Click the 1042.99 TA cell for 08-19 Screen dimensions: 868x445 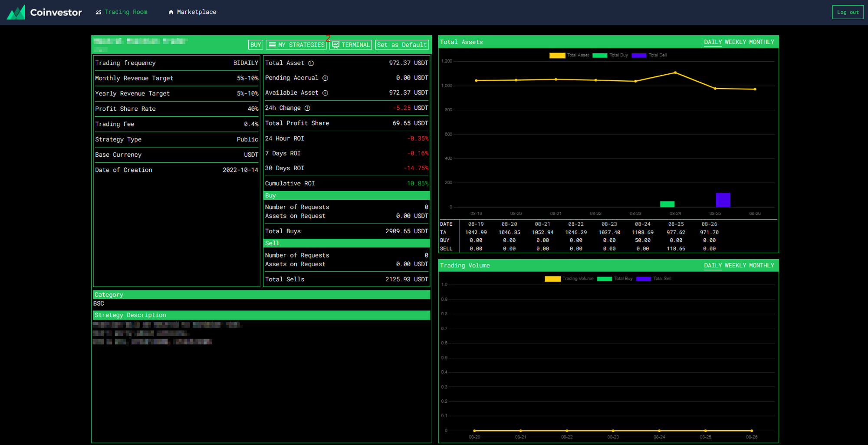pyautogui.click(x=476, y=233)
